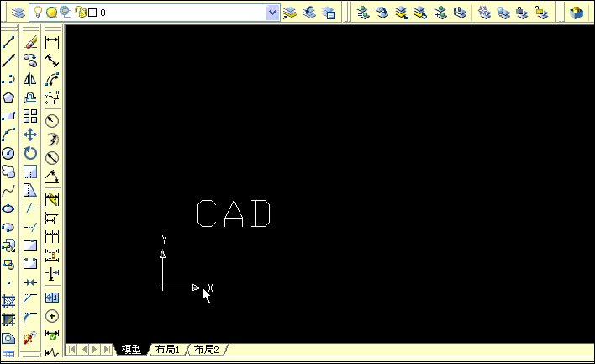Select the Extend tool

click(30, 227)
